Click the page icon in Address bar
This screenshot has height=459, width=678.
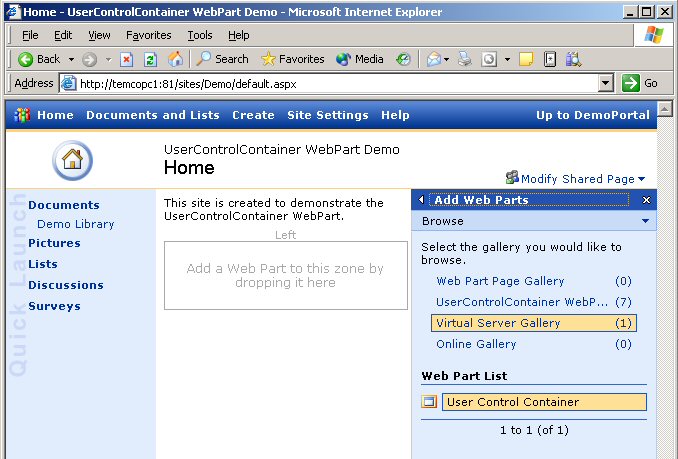point(69,83)
